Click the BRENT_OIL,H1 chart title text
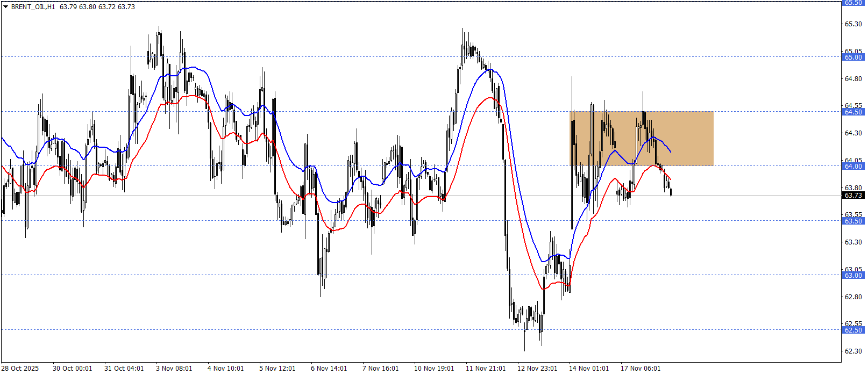Viewport: 868px width, 375px height. pos(33,7)
